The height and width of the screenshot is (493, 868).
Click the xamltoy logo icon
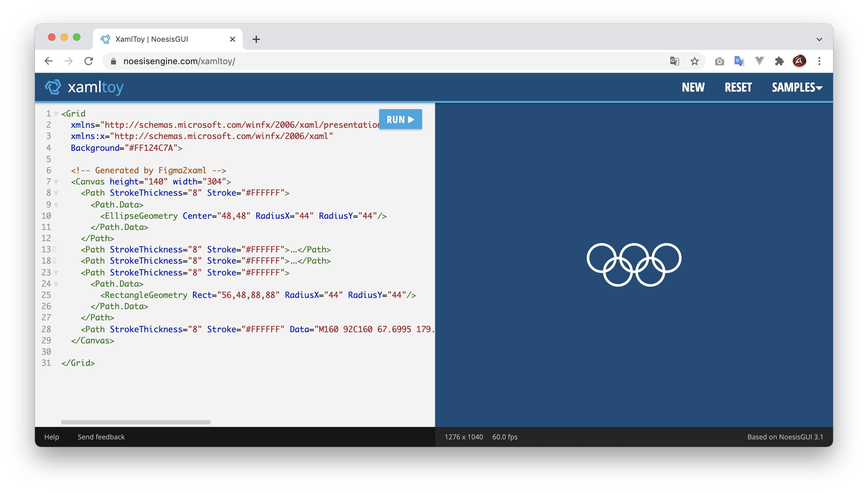coord(53,87)
